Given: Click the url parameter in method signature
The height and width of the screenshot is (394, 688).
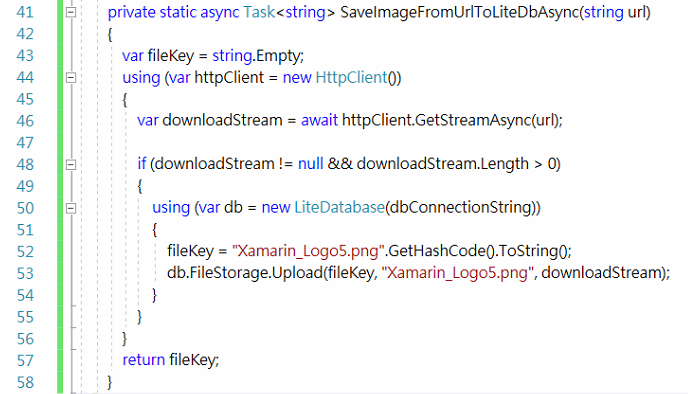Looking at the screenshot, I should click(636, 12).
